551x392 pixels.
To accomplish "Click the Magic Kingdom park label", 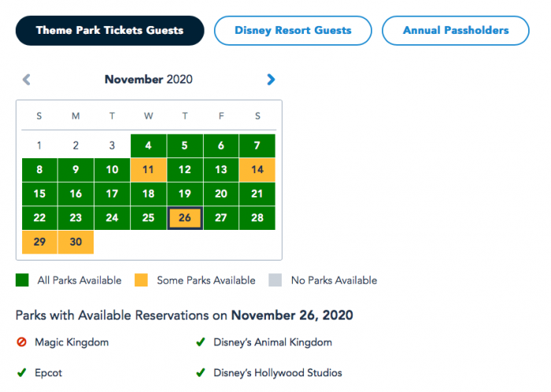I will [72, 342].
